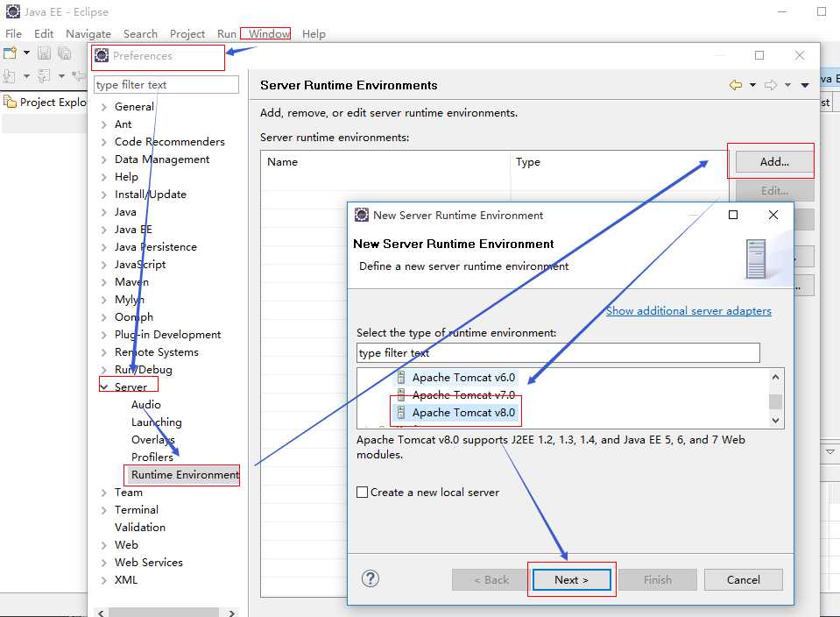This screenshot has width=840, height=617.
Task: Click the scrollbar thumb in runtime list
Action: click(775, 401)
